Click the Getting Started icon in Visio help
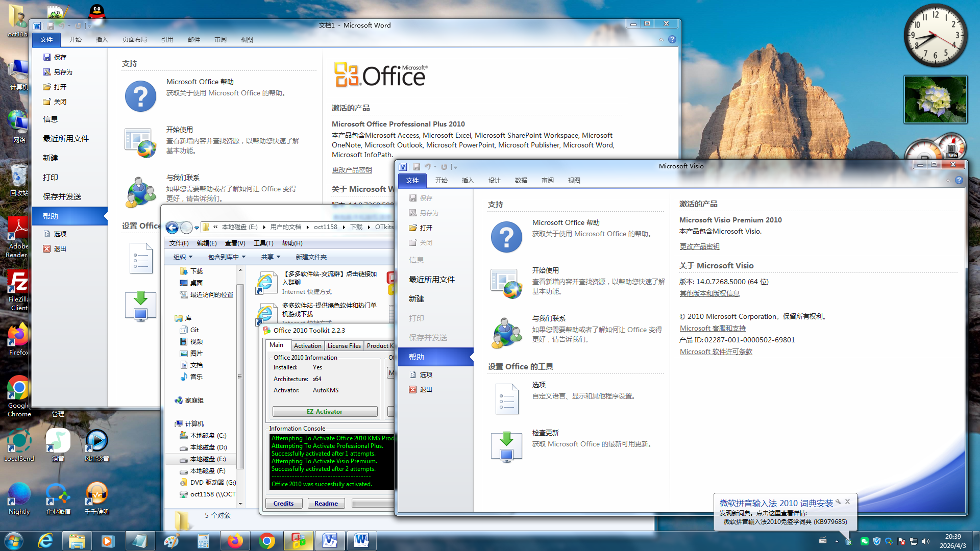Screen dimensions: 980x551 (506, 284)
